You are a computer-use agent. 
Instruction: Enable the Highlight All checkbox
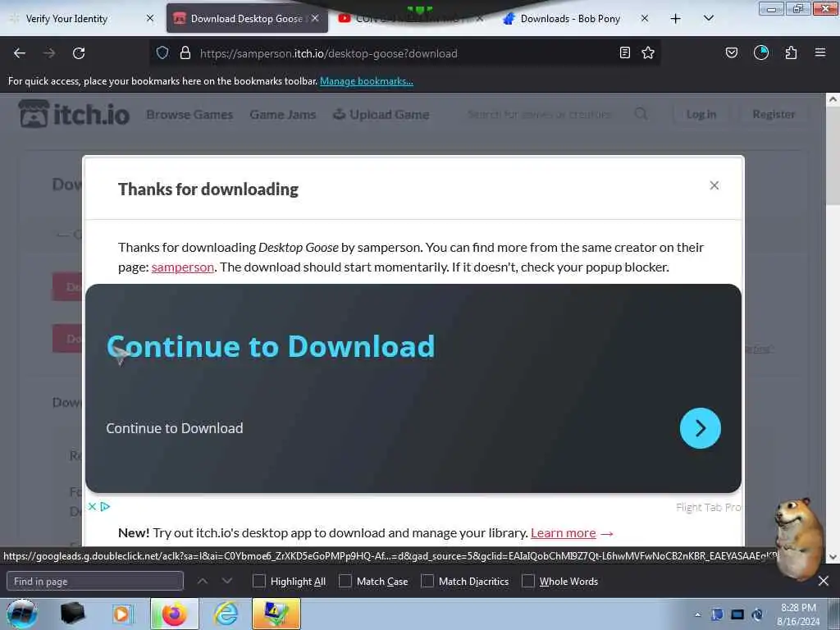pyautogui.click(x=258, y=582)
